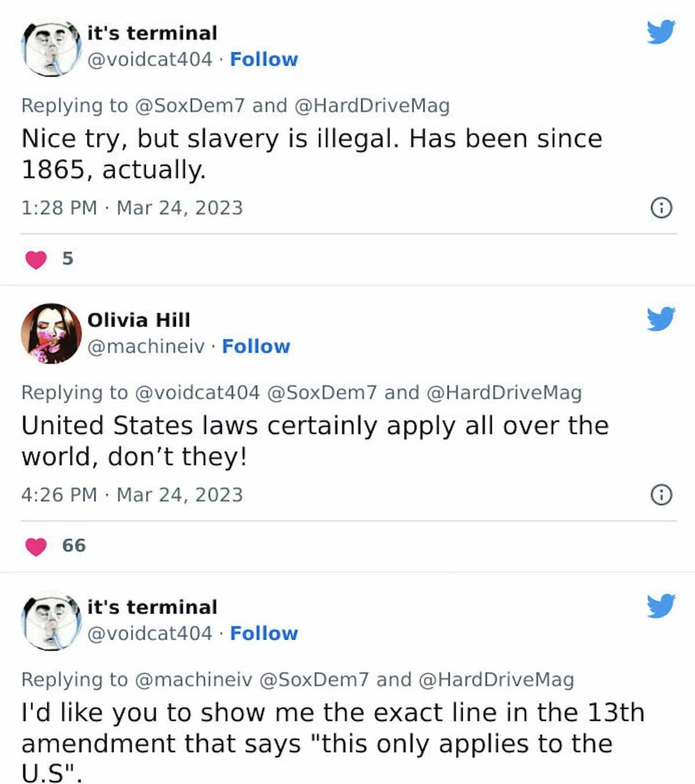Viewport: 695px width, 784px height.
Task: Follow @voidcat404 from the first tweet
Action: (264, 59)
